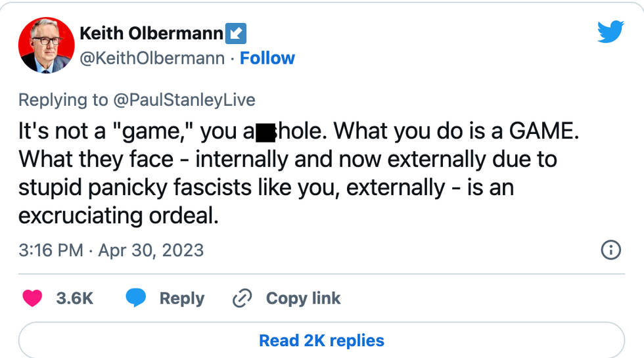Open the Read 2K replies button
The width and height of the screenshot is (644, 358).
[321, 340]
